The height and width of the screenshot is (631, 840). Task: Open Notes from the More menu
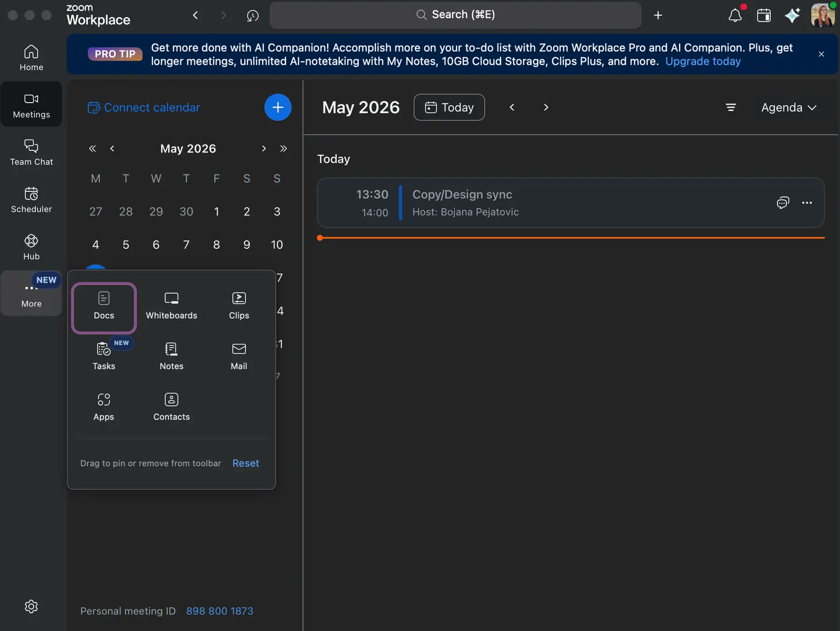(x=171, y=357)
